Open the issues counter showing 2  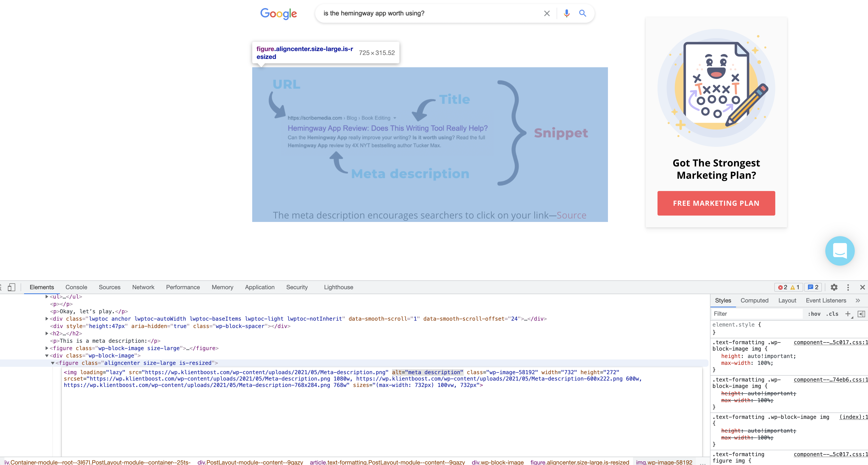pyautogui.click(x=814, y=287)
